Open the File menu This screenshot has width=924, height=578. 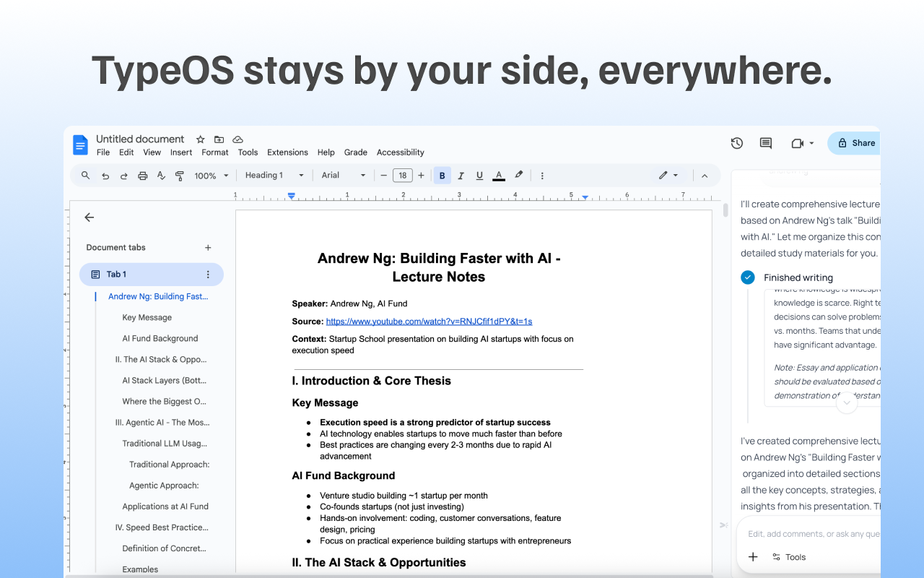coord(103,152)
